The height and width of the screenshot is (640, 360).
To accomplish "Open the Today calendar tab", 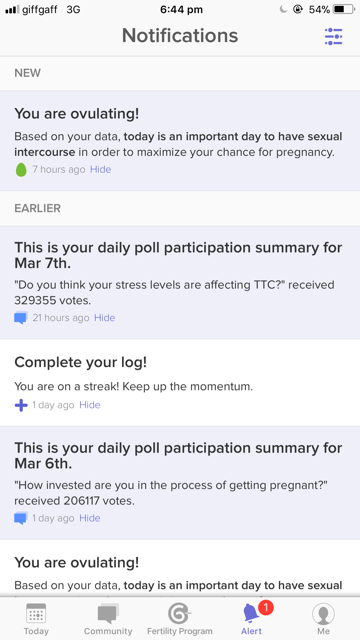I will [36, 619].
